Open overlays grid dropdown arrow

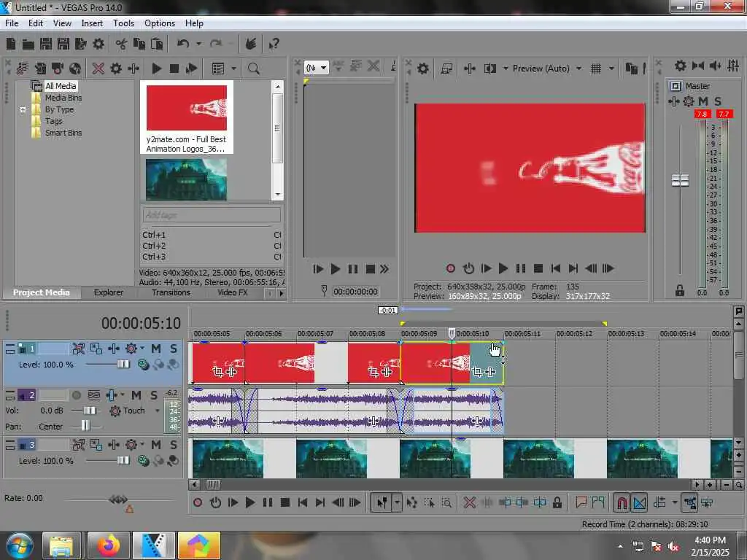click(x=611, y=69)
